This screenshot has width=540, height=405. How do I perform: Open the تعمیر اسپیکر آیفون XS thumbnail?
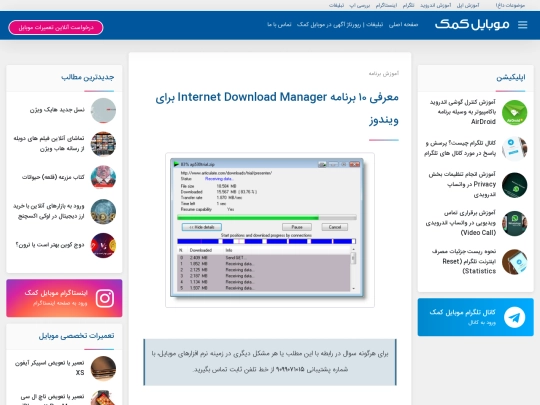pos(103,368)
